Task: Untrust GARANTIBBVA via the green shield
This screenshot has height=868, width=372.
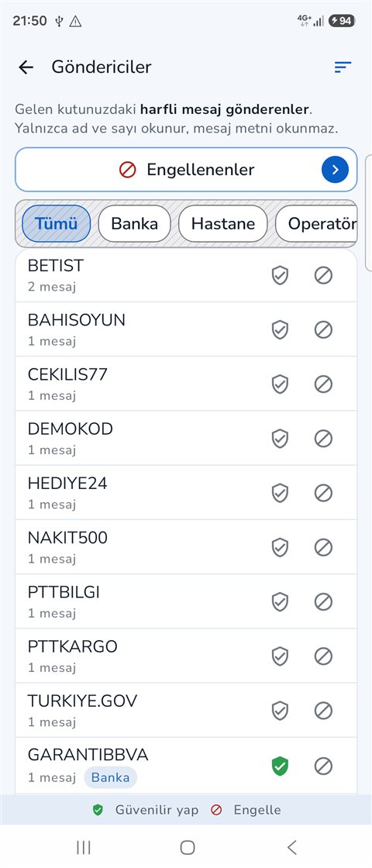Action: pyautogui.click(x=280, y=766)
